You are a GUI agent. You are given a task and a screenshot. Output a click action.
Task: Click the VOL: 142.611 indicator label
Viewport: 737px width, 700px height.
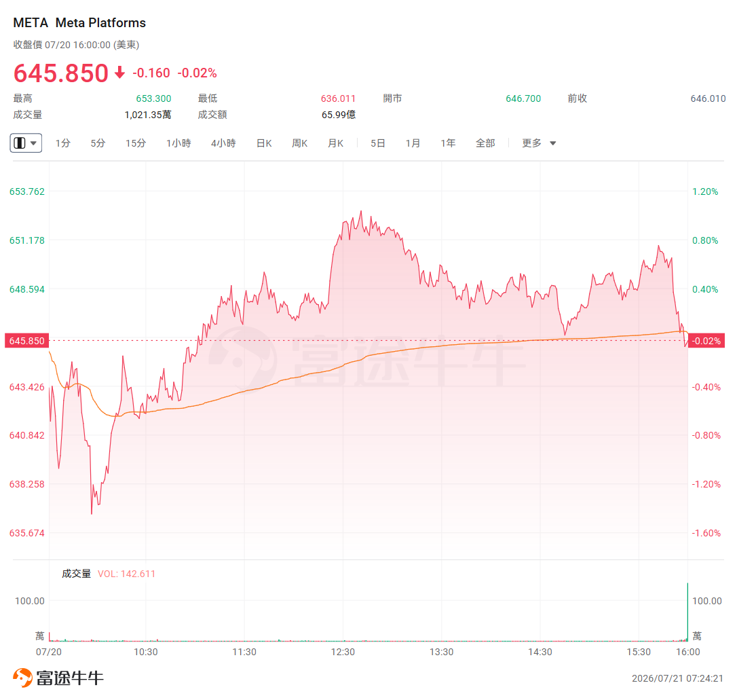[126, 574]
